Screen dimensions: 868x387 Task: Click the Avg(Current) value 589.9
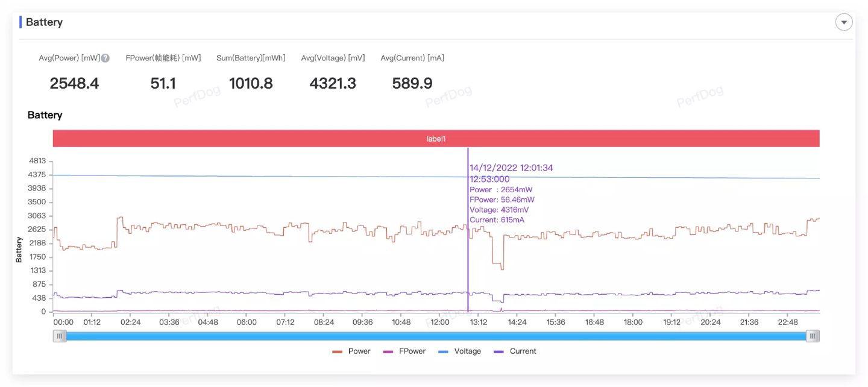412,83
